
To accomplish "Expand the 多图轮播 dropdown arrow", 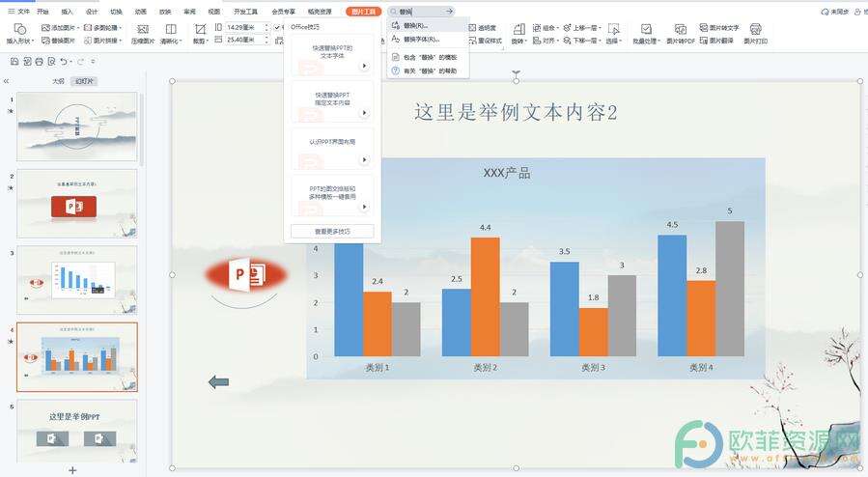I will click(121, 28).
